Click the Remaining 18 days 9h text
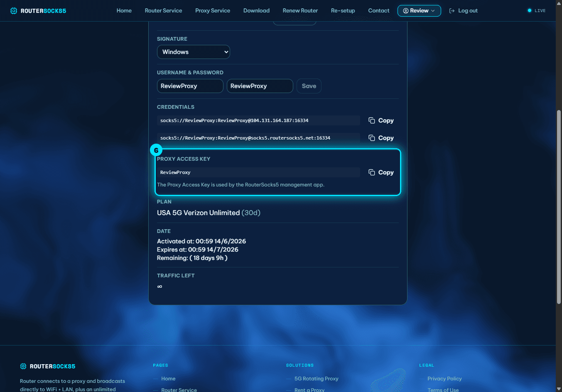 192,258
